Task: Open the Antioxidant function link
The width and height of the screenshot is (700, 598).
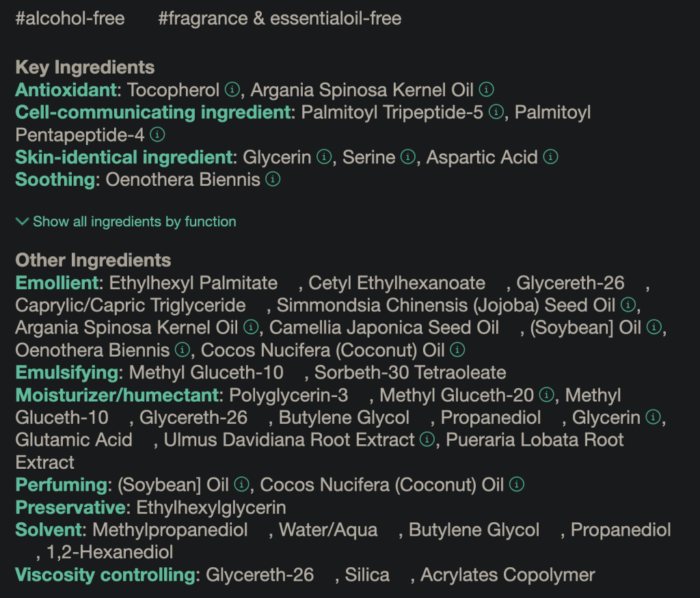Action: (66, 90)
